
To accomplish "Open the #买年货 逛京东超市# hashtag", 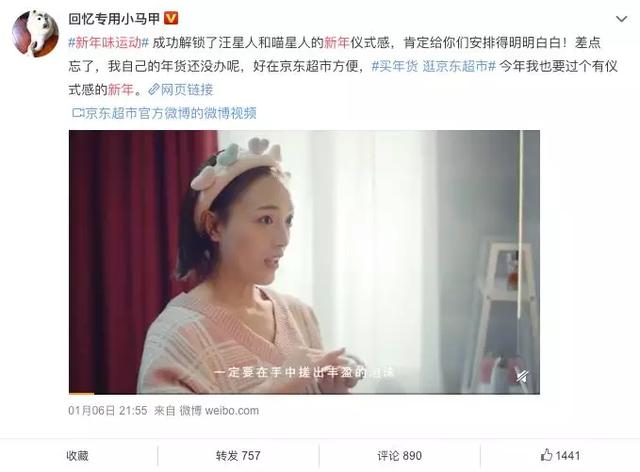I will 433,66.
